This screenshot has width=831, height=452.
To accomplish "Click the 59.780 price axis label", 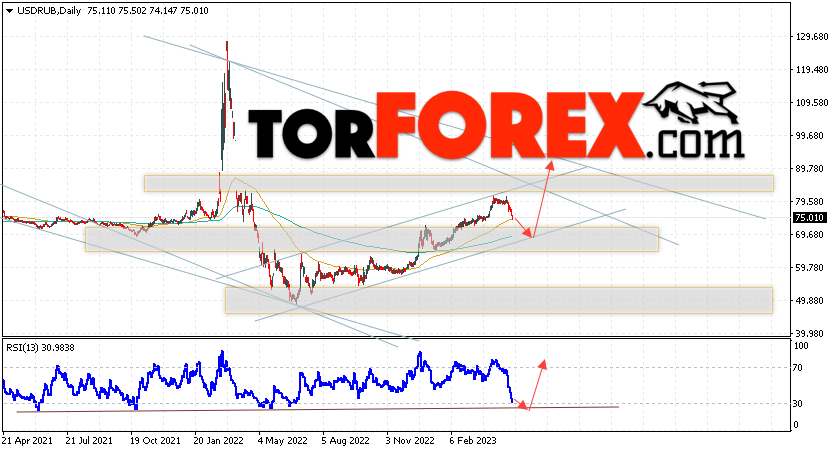I will point(809,268).
